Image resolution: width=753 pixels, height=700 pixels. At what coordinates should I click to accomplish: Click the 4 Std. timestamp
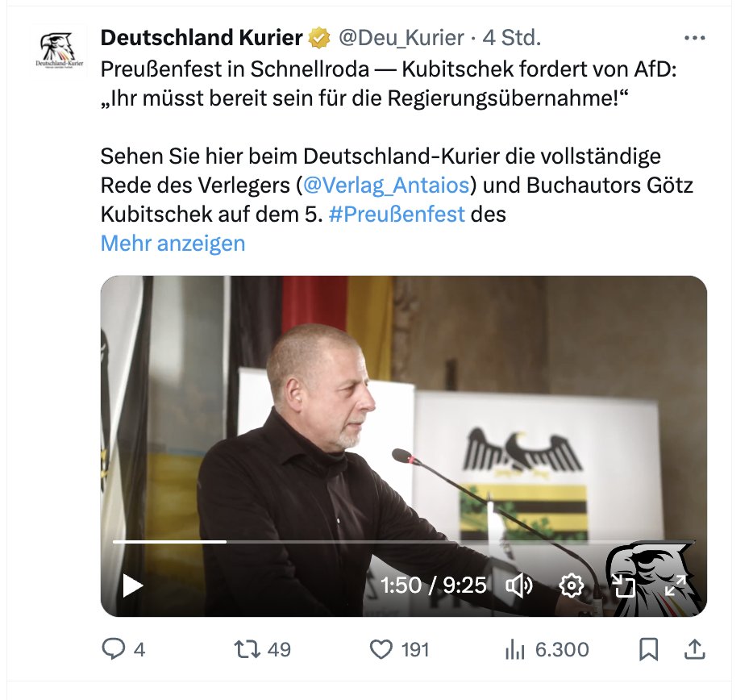point(512,37)
